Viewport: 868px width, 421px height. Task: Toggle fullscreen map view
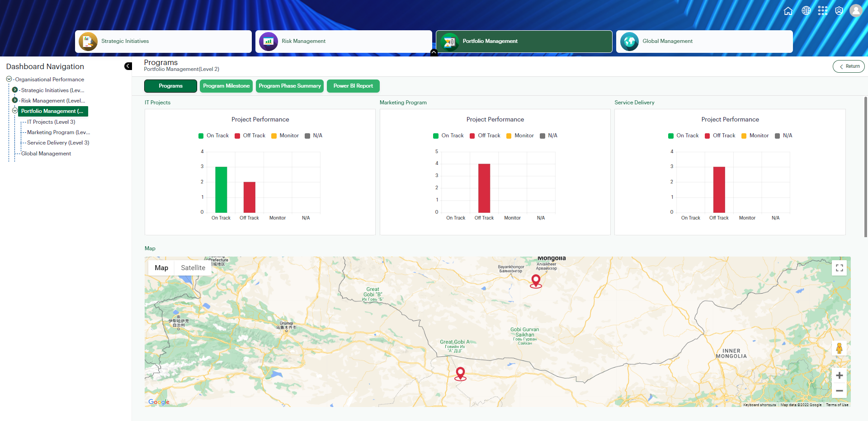click(840, 268)
